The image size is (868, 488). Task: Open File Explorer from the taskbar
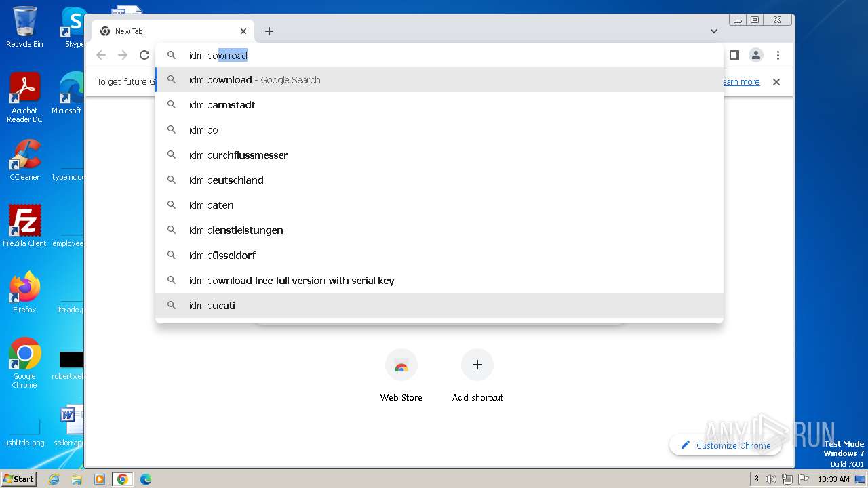tap(77, 479)
